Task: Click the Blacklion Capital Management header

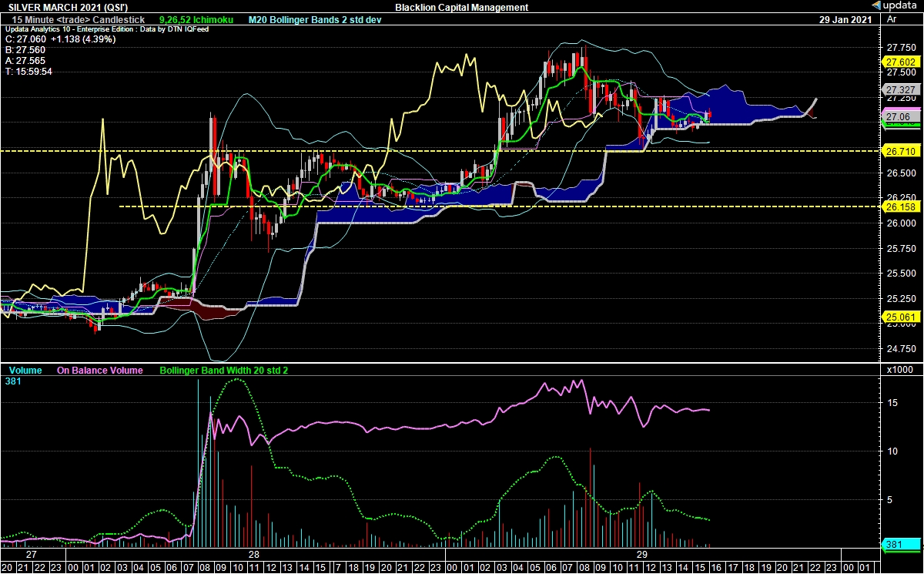Action: click(x=460, y=5)
